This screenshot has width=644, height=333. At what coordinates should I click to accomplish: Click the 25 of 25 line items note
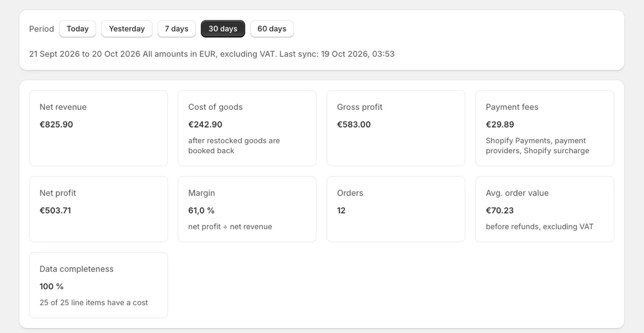click(94, 303)
